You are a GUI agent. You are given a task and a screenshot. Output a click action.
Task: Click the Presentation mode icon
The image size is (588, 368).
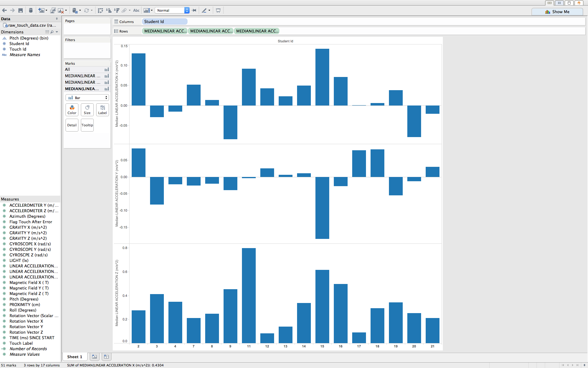[218, 10]
